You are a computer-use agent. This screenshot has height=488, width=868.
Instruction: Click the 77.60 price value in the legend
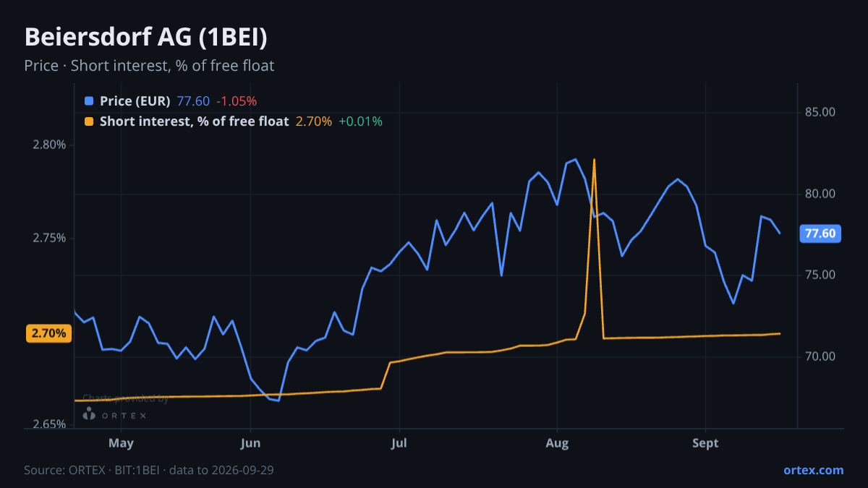[x=193, y=101]
